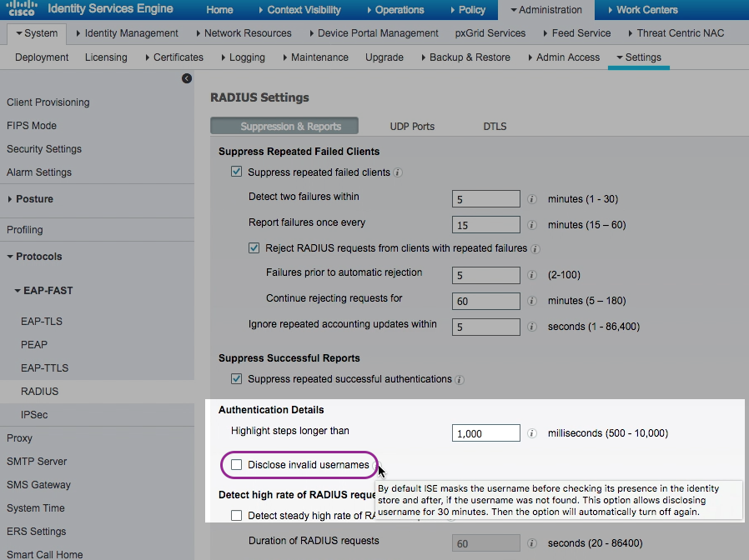Open the Licensing page

106,57
